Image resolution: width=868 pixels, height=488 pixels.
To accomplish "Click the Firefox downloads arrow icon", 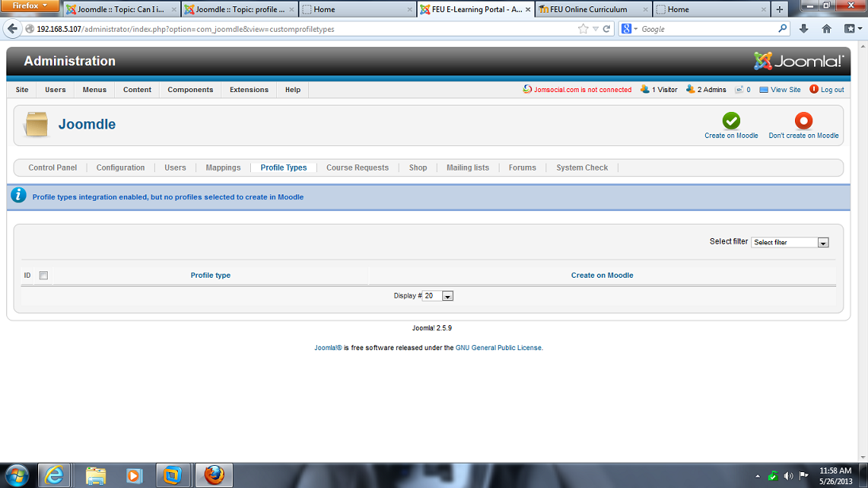I will tap(804, 29).
